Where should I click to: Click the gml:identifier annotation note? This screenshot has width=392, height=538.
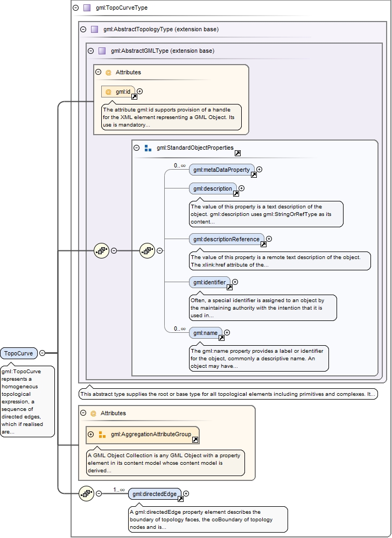tap(263, 308)
